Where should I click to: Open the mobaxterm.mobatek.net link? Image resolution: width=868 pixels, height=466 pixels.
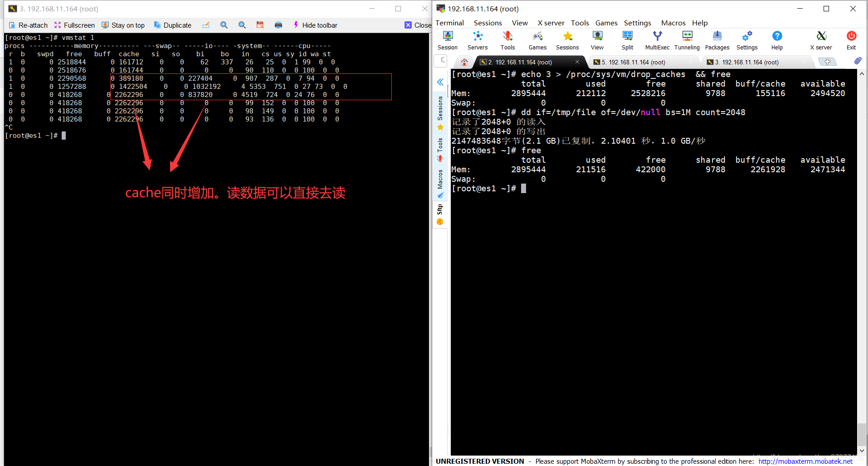tap(805, 461)
